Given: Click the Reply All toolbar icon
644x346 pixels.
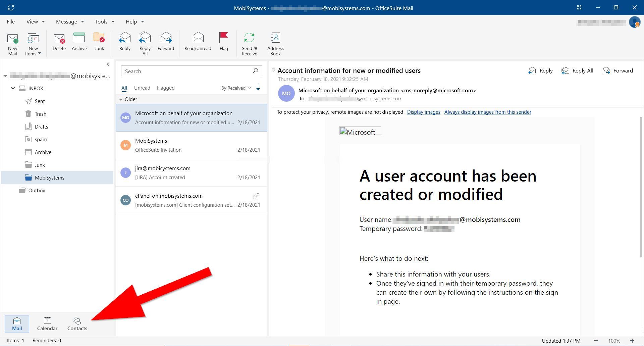Looking at the screenshot, I should point(145,43).
